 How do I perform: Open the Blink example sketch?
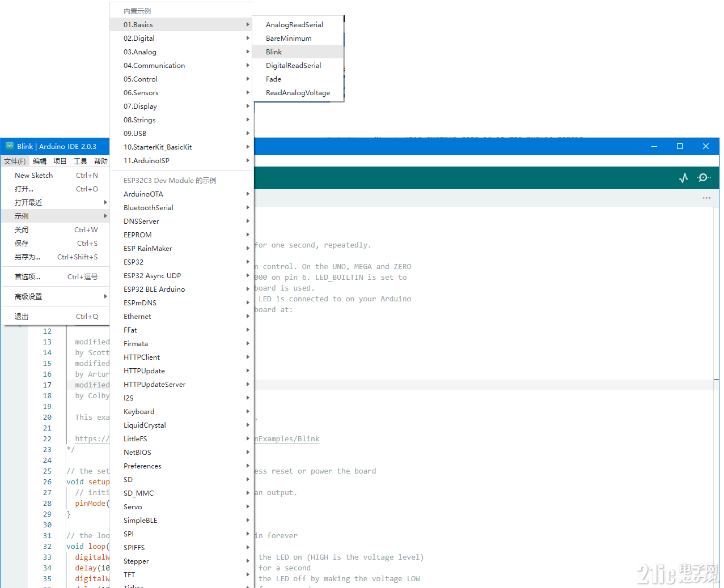pyautogui.click(x=298, y=52)
